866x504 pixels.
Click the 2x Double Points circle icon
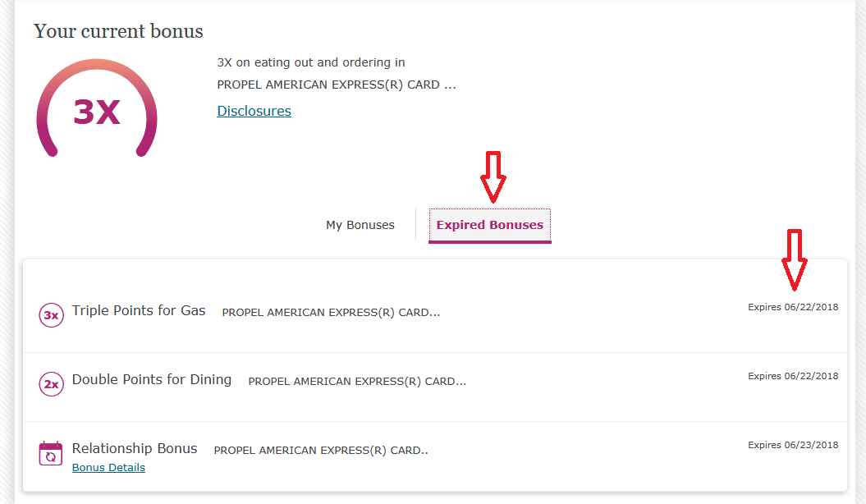pyautogui.click(x=51, y=383)
